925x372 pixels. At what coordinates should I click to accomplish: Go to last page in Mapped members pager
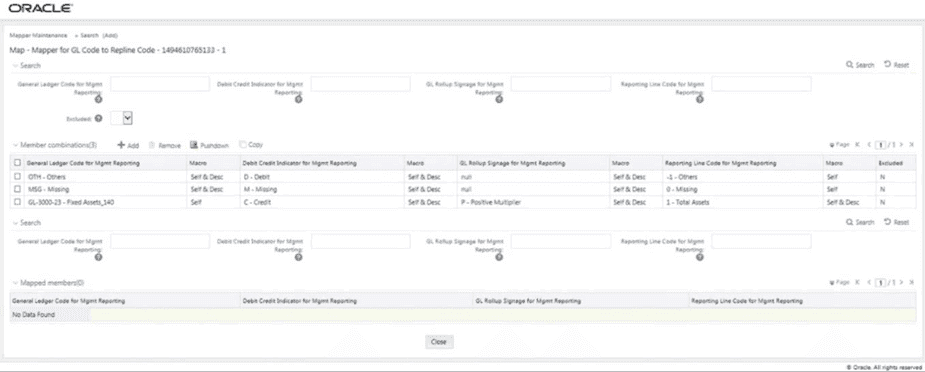911,282
